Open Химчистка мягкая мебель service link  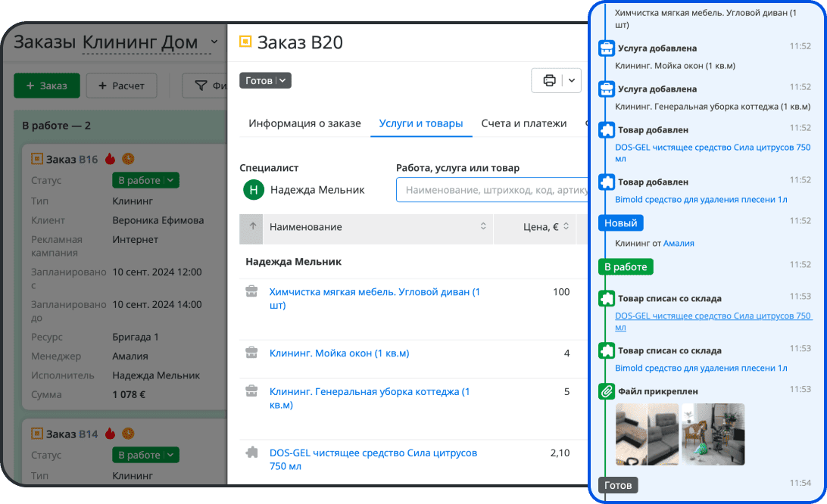click(x=374, y=298)
